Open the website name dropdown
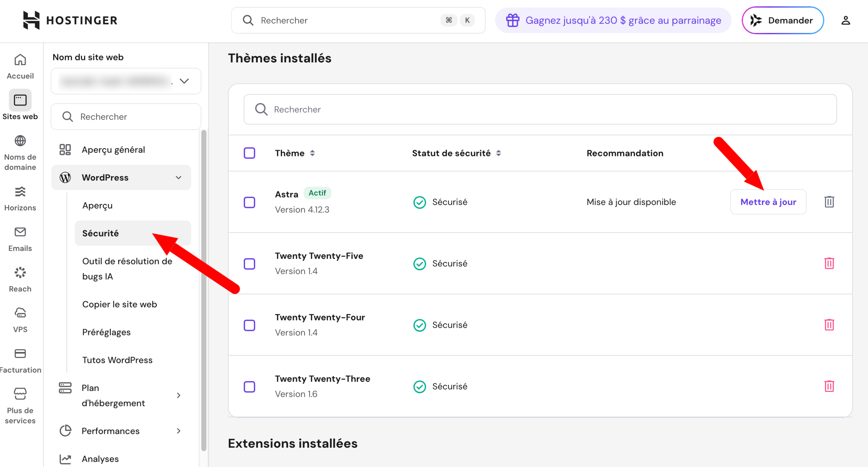868x467 pixels. pyautogui.click(x=126, y=81)
